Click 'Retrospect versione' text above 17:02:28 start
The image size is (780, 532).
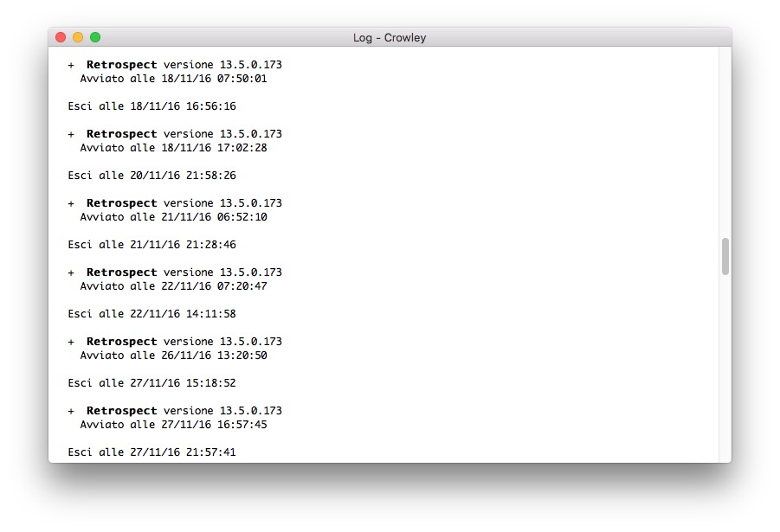coord(150,134)
